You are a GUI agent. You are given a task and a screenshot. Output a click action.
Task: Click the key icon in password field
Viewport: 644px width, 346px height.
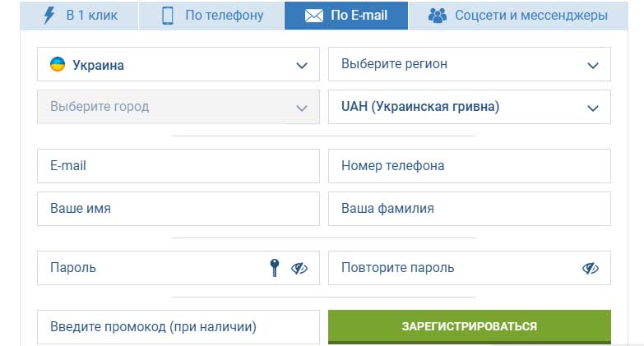(x=275, y=268)
